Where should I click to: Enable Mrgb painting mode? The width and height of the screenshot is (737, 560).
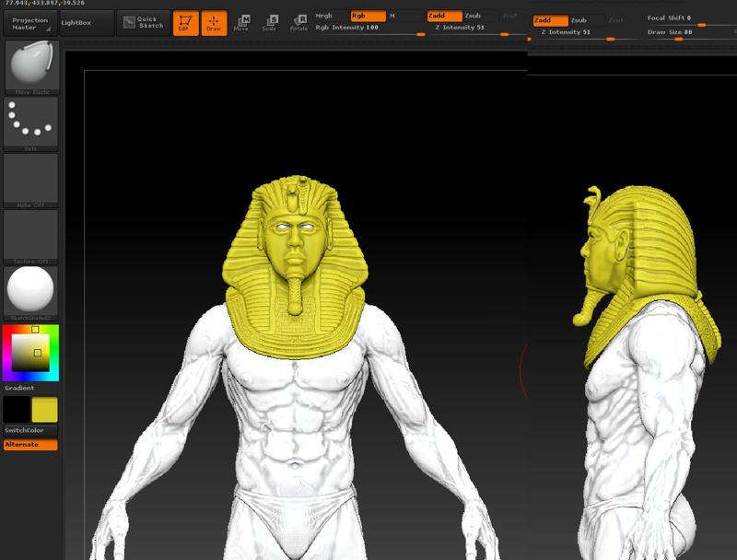point(327,15)
